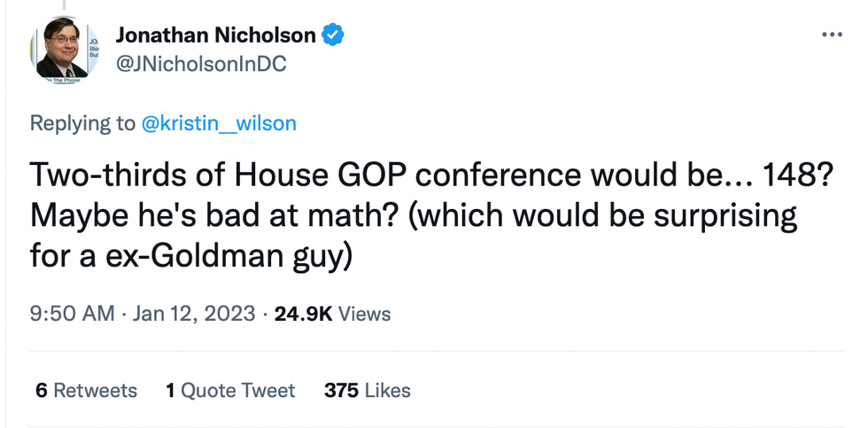This screenshot has height=428, width=868.
Task: Click the 'Replying to' label
Action: 82,123
